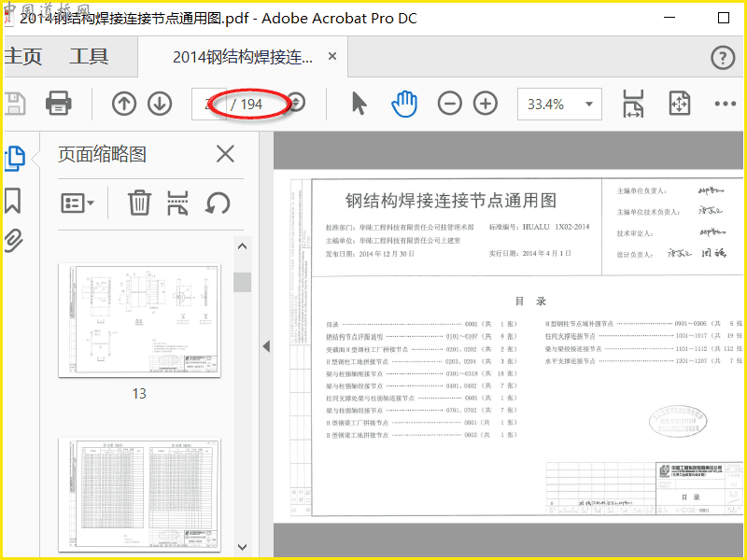Click the 目录 heading in document
This screenshot has height=560, width=747.
point(530,301)
